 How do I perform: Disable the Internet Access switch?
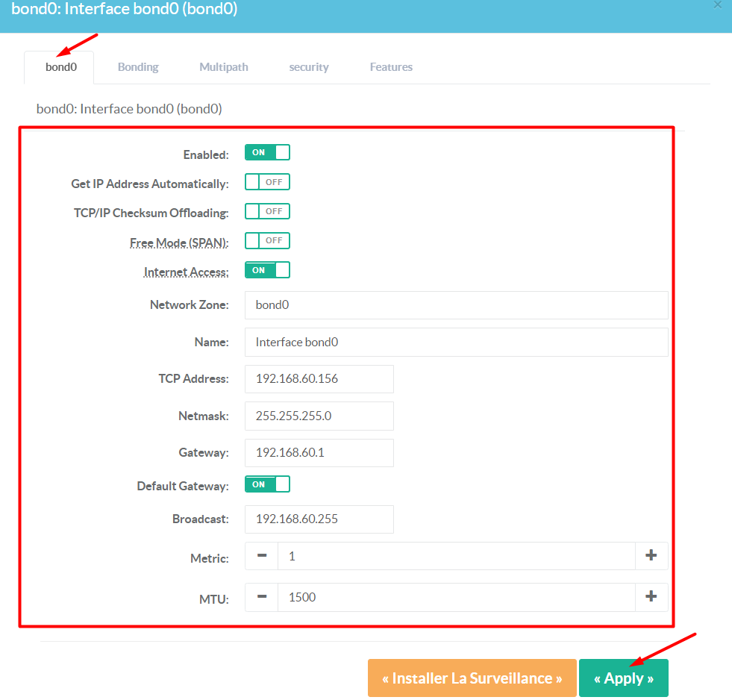coord(267,270)
